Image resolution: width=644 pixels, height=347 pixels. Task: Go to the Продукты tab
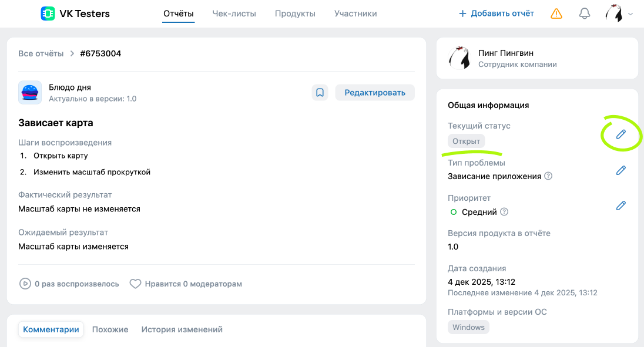pyautogui.click(x=295, y=14)
